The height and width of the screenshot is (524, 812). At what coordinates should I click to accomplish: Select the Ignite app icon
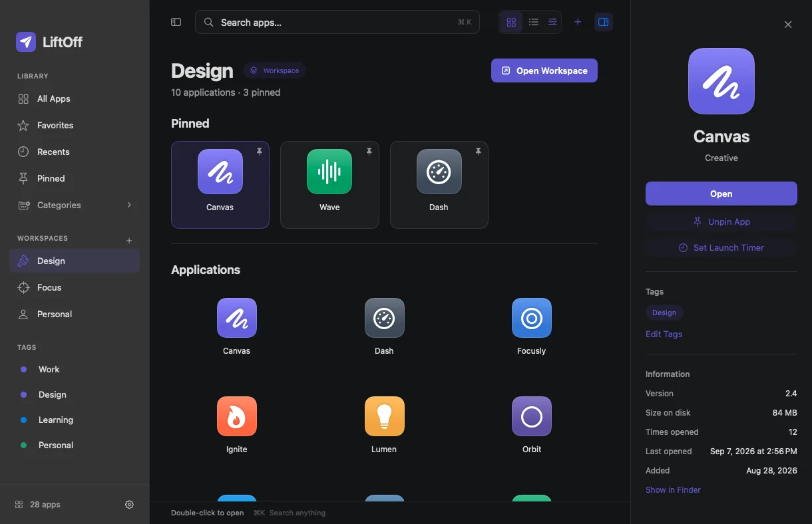(x=237, y=416)
